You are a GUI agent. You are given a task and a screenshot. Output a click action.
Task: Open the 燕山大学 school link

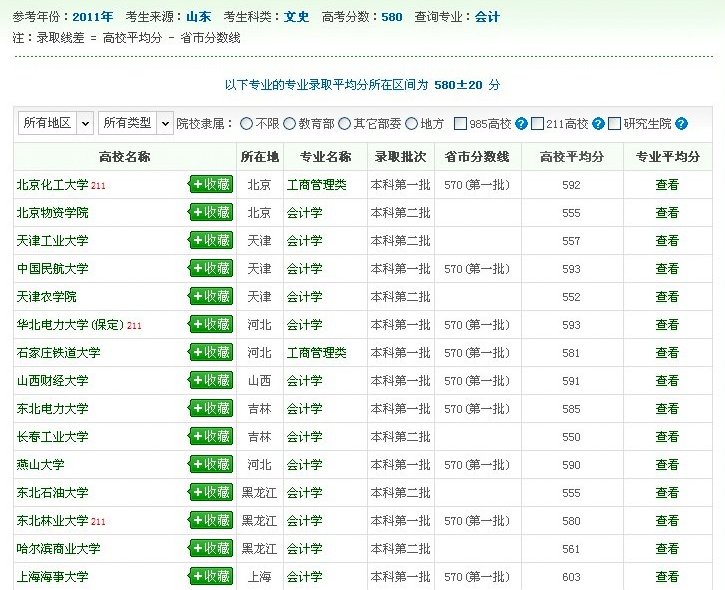click(x=40, y=465)
